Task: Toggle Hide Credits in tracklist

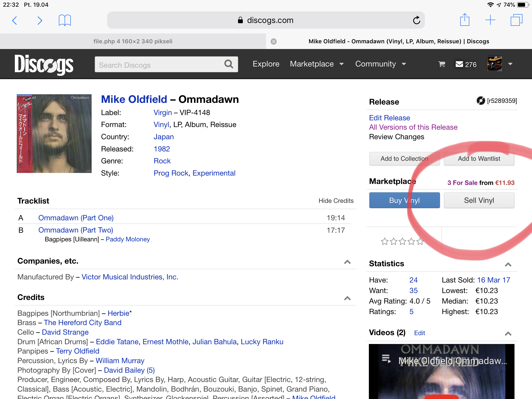Action: click(x=336, y=201)
